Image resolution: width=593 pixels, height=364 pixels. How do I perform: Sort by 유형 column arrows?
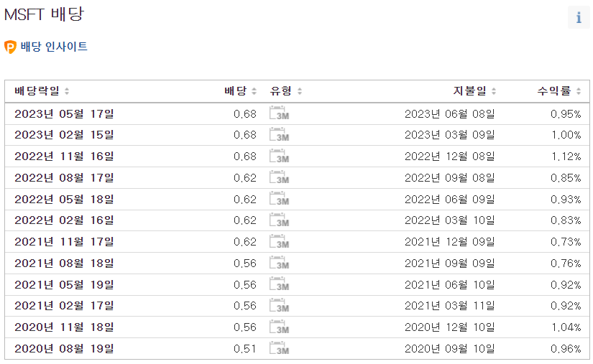click(x=300, y=91)
